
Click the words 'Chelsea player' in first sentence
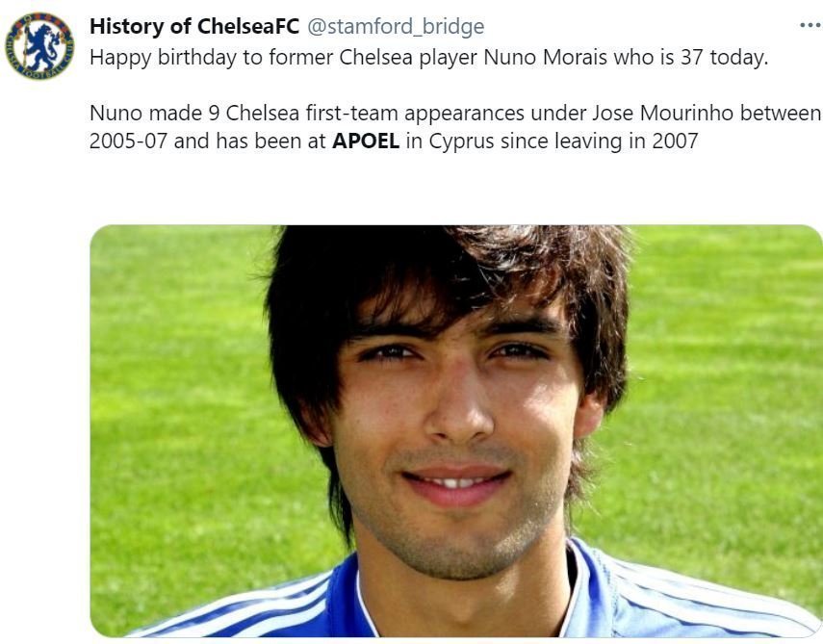(408, 58)
